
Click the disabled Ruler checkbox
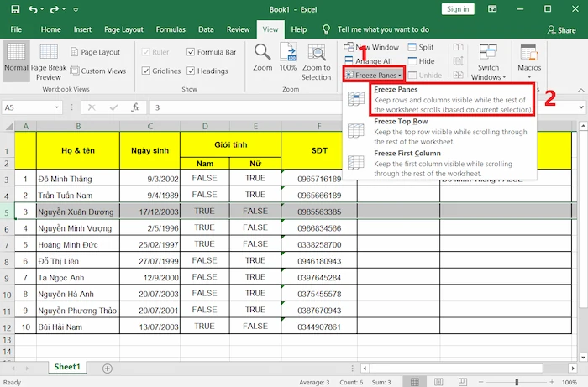(x=146, y=52)
